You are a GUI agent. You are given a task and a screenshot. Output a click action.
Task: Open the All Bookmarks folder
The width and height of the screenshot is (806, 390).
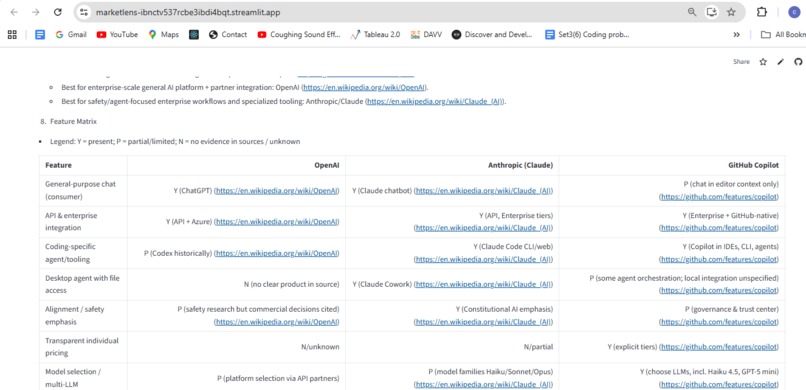pyautogui.click(x=783, y=34)
